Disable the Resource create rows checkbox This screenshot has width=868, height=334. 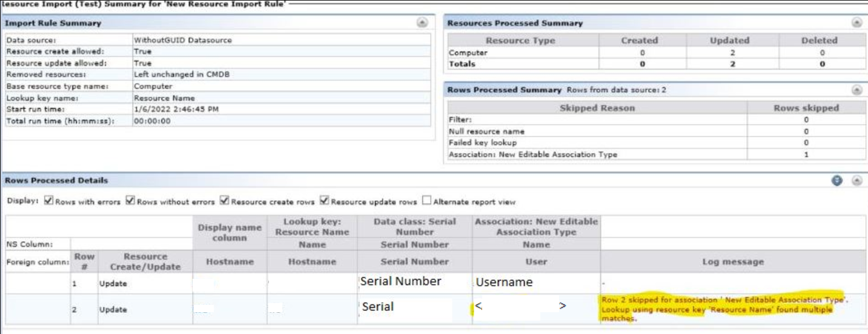point(225,201)
